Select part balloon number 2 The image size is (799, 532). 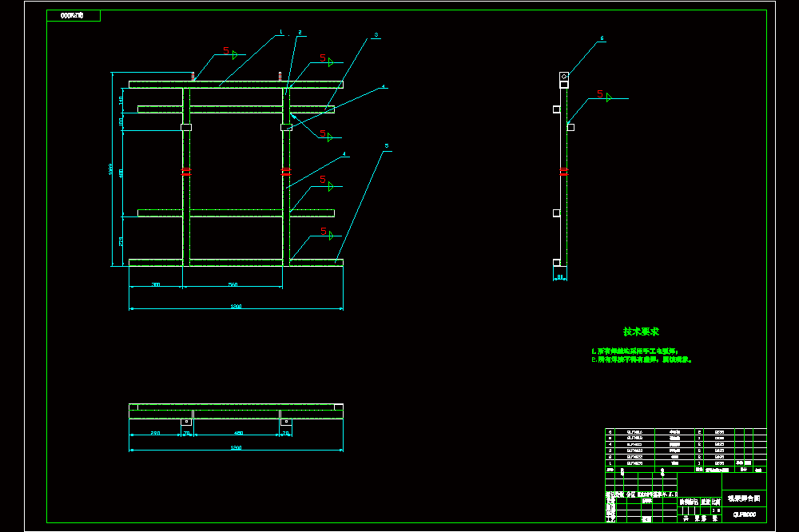(300, 32)
